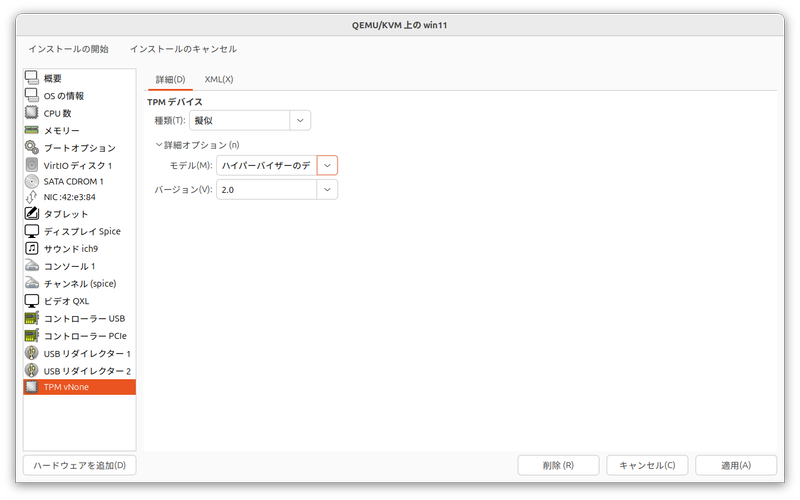The width and height of the screenshot is (800, 500).
Task: Switch to the 詳細(D) tab
Action: 170,80
